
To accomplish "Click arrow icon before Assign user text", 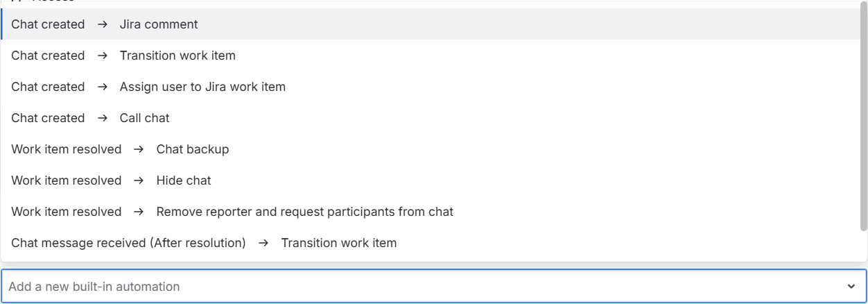I will click(103, 87).
